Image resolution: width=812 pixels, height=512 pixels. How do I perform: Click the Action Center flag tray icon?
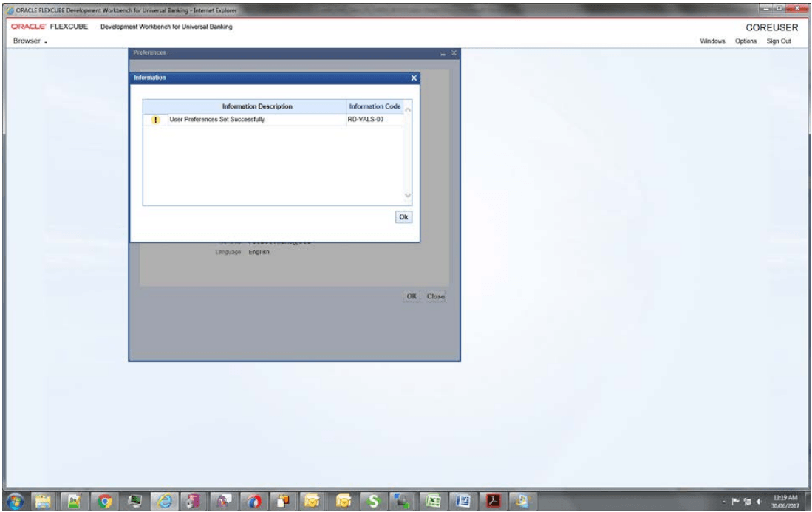[735, 502]
